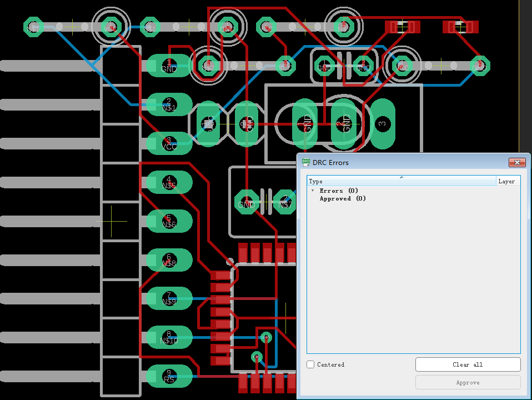Select the GND via in the top row
The image size is (532, 400).
coord(227,26)
